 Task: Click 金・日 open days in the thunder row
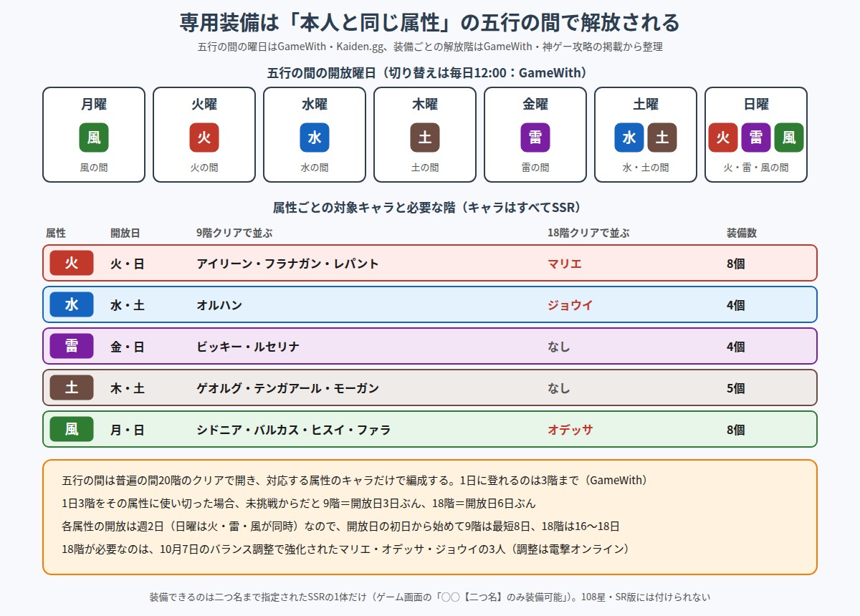click(128, 347)
